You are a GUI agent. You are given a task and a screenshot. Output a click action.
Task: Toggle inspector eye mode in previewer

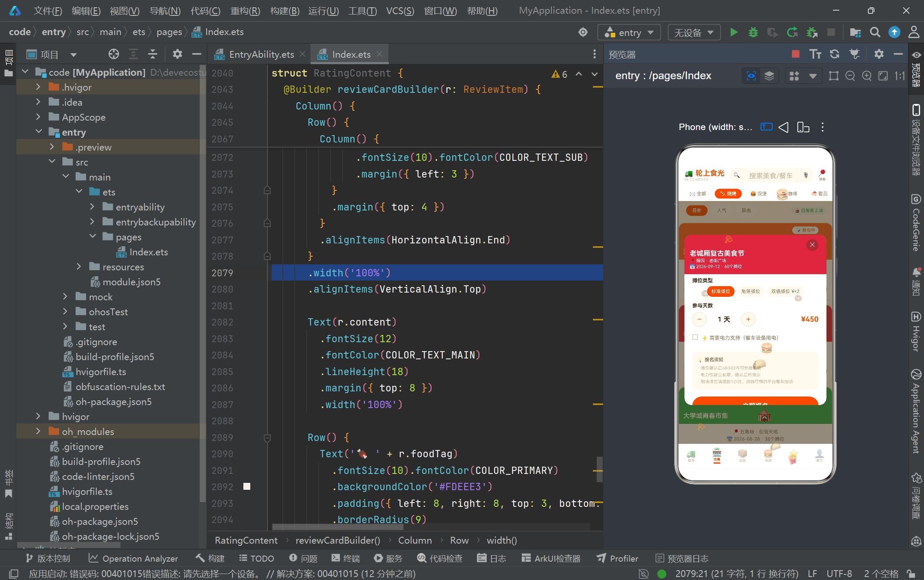(x=751, y=76)
